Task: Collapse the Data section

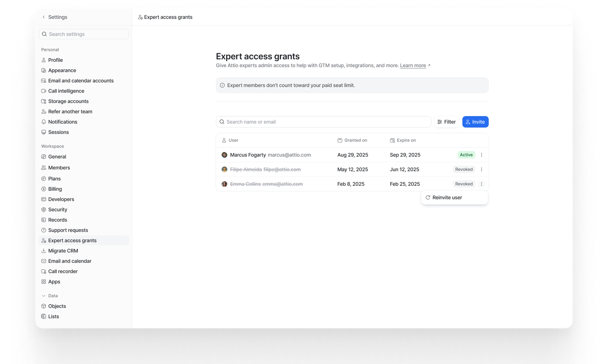Action: pyautogui.click(x=44, y=296)
